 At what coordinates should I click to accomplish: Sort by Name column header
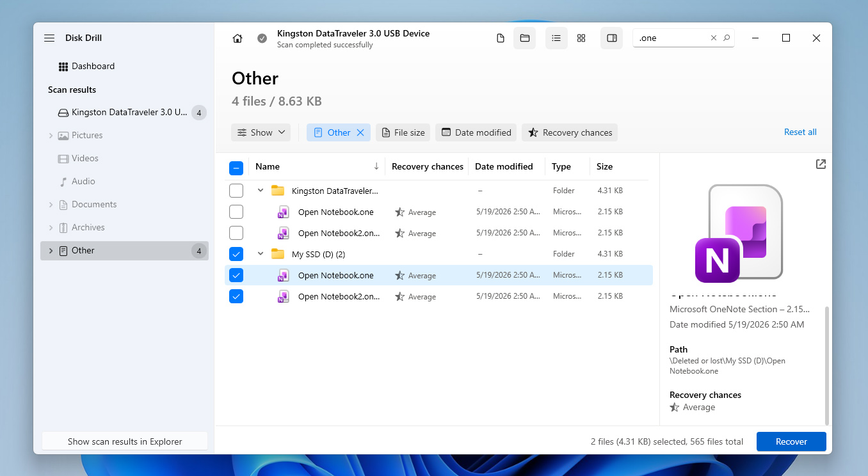pos(268,166)
